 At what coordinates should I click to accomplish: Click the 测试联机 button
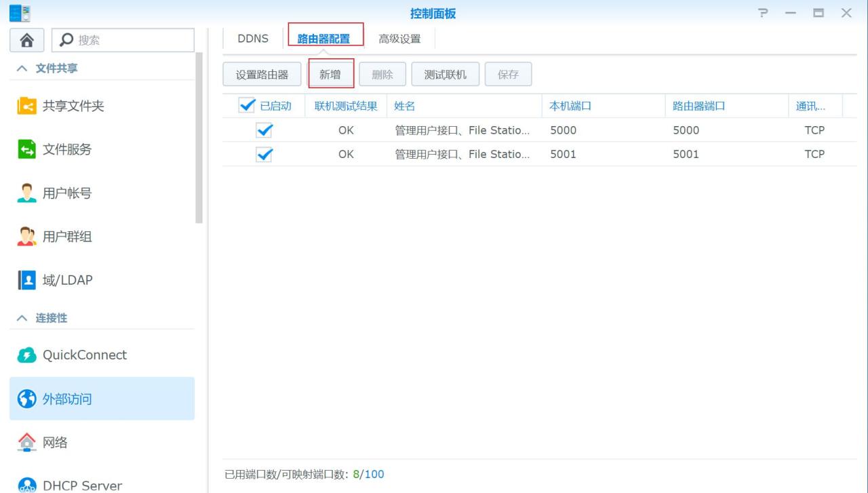click(x=446, y=75)
